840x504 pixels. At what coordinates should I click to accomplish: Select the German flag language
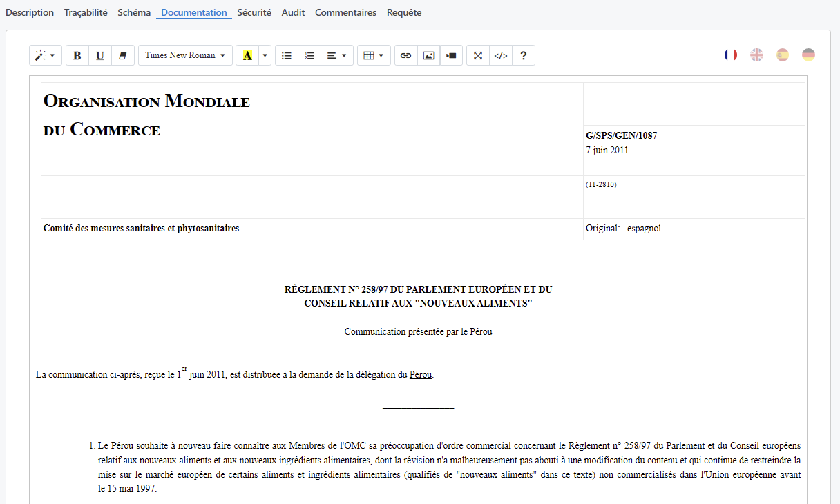tap(808, 55)
